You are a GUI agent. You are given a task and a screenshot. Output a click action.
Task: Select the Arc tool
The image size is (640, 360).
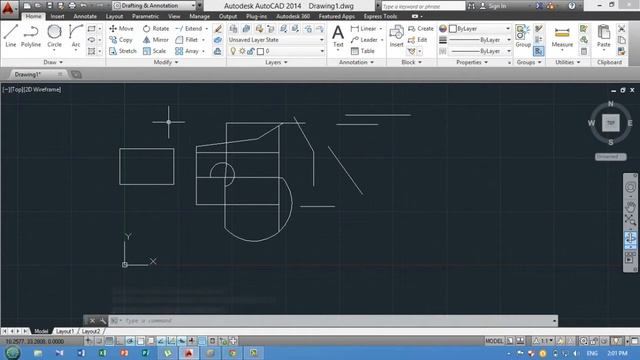(76, 36)
